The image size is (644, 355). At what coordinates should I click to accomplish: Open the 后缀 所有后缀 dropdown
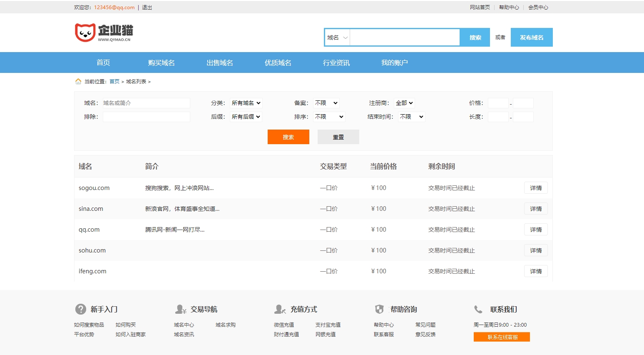pos(246,117)
